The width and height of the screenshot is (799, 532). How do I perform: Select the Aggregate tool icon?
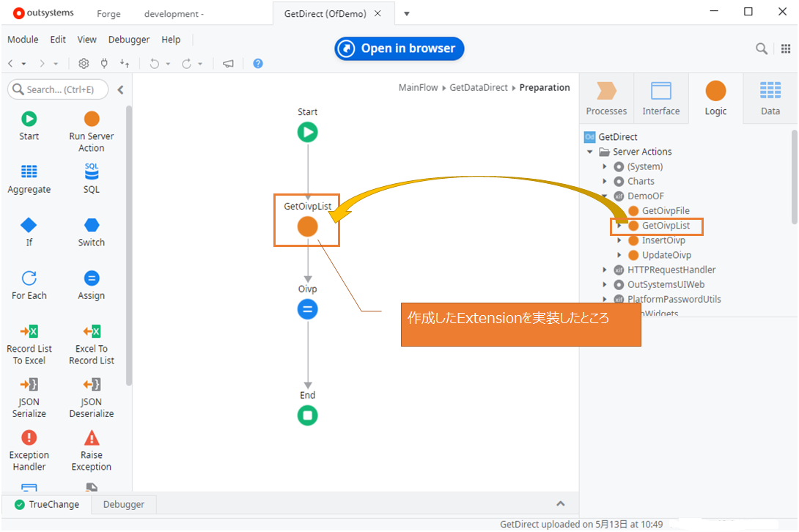click(x=29, y=172)
